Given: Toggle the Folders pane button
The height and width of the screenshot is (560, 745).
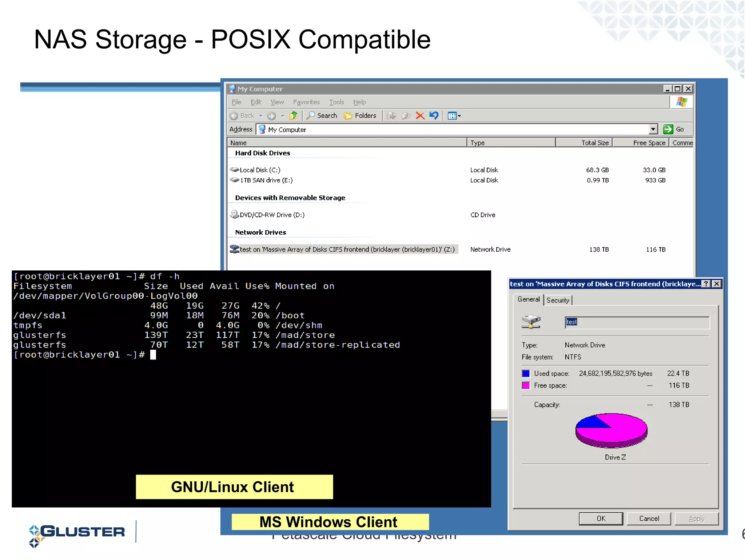Looking at the screenshot, I should tap(360, 116).
